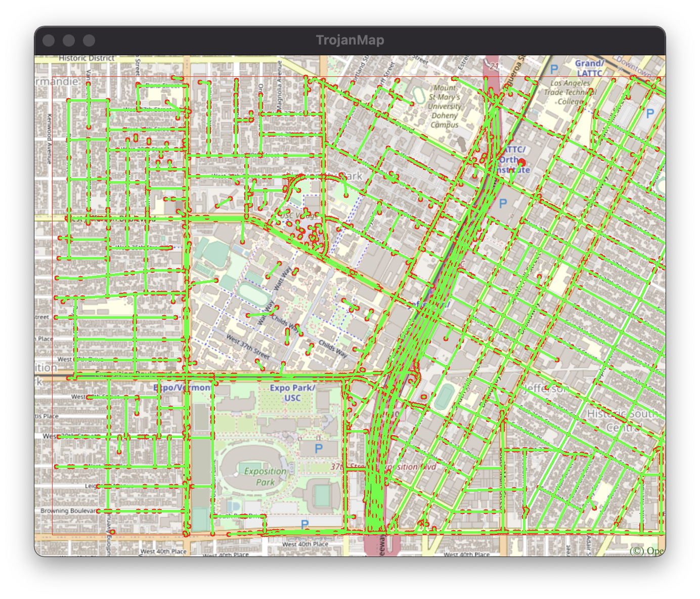Click the large red marker dot near Ortho Institute
700x599 pixels.
click(x=521, y=162)
